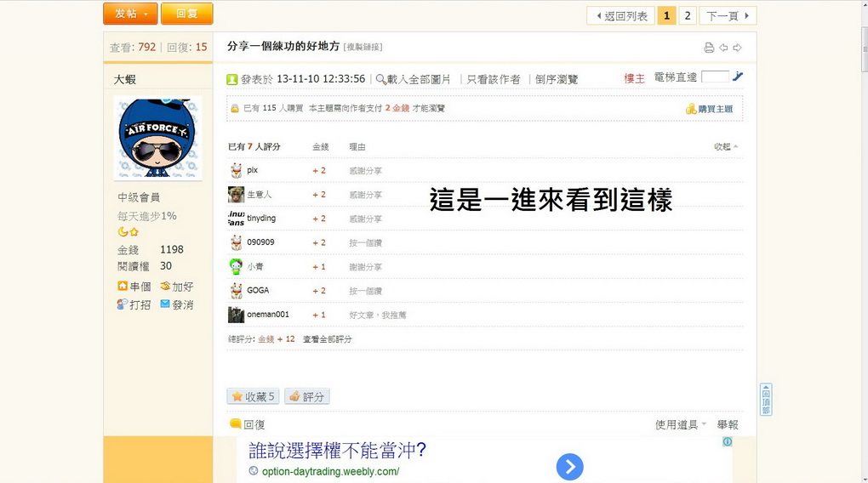Go to page 2
This screenshot has width=868, height=483.
click(x=688, y=15)
